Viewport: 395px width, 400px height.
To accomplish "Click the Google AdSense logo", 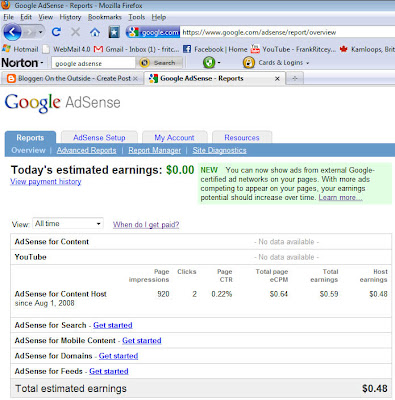I will (x=62, y=103).
